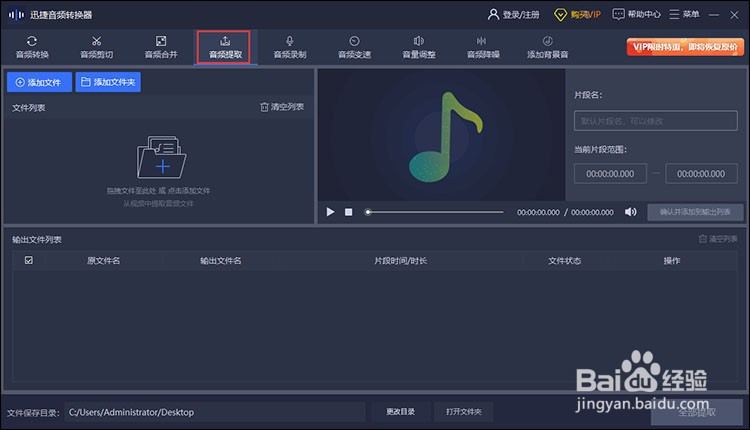
Task: Toggle the select-all checkbox in output list
Action: (29, 260)
